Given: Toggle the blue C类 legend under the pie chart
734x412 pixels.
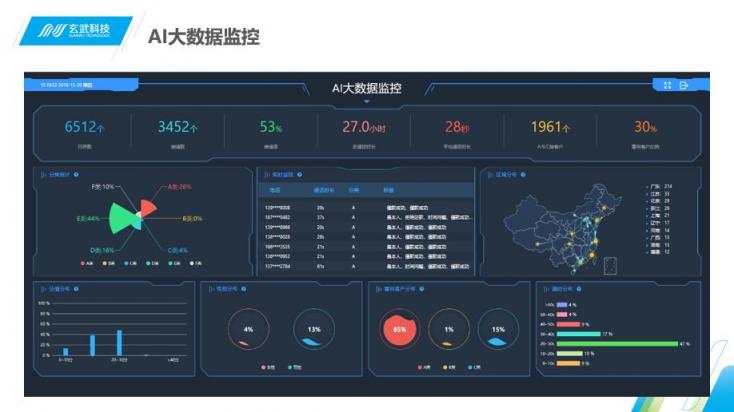Looking at the screenshot, I should click(131, 264).
